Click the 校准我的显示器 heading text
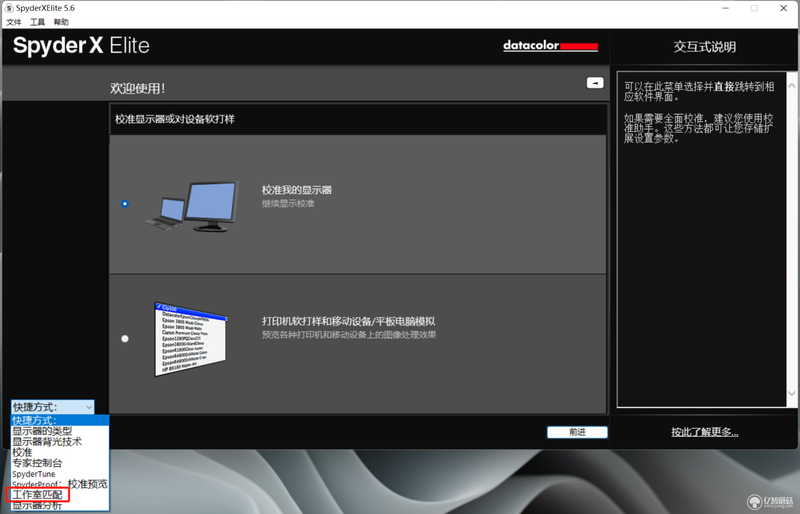Image resolution: width=800 pixels, height=514 pixels. click(297, 190)
